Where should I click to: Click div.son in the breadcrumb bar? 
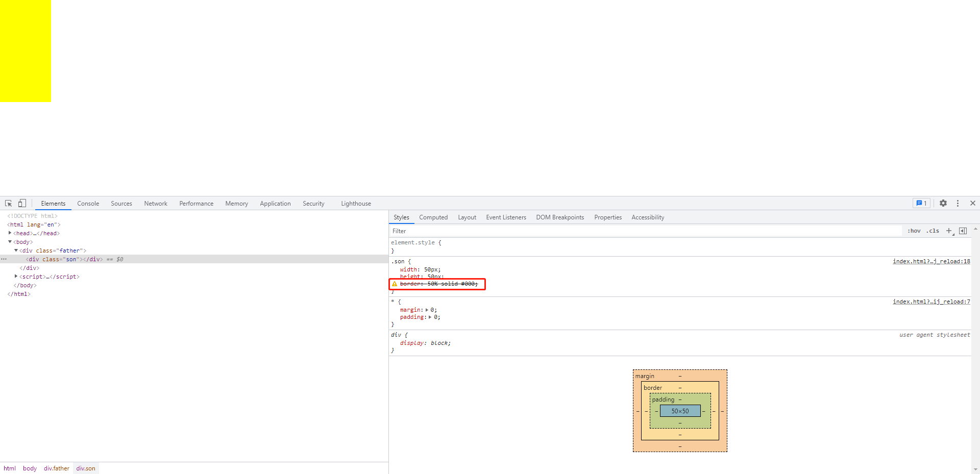tap(86, 468)
